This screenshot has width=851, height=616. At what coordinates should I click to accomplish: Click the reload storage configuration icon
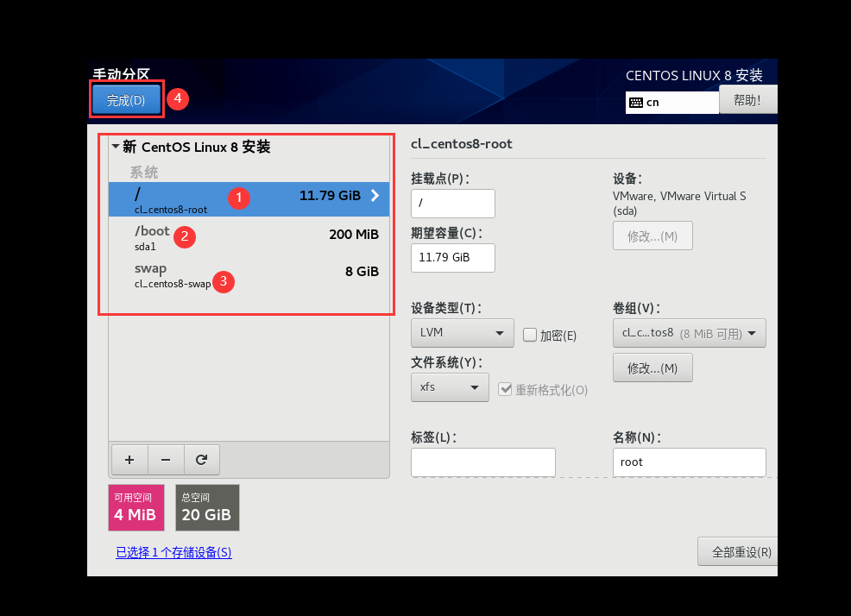pyautogui.click(x=201, y=460)
